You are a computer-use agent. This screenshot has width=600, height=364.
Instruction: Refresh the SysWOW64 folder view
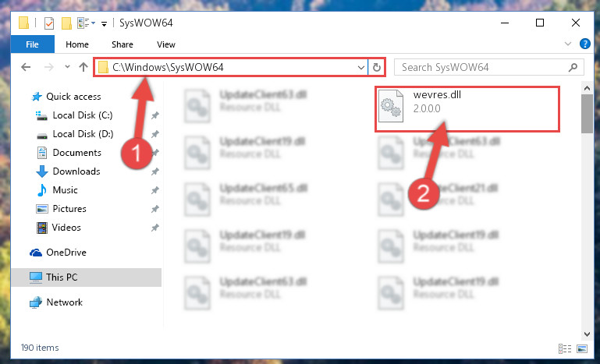[x=377, y=68]
